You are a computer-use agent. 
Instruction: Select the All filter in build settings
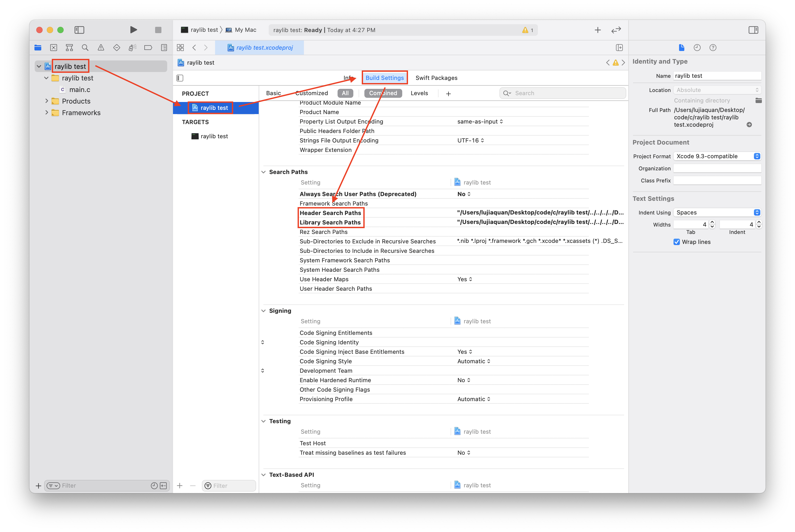(345, 93)
